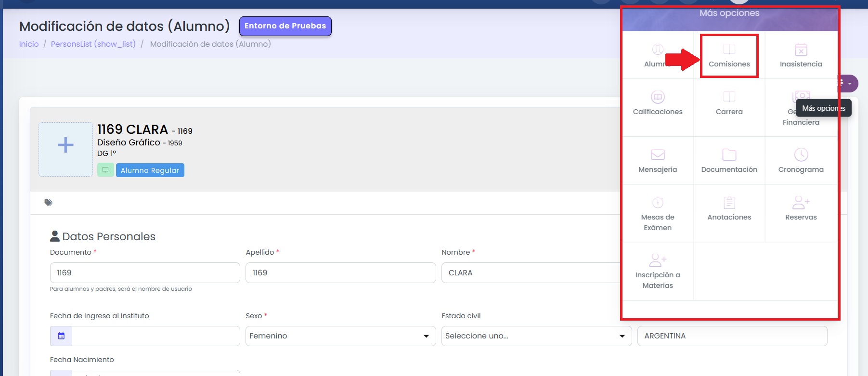
Task: Click the Alumno Regular badge
Action: tap(150, 170)
